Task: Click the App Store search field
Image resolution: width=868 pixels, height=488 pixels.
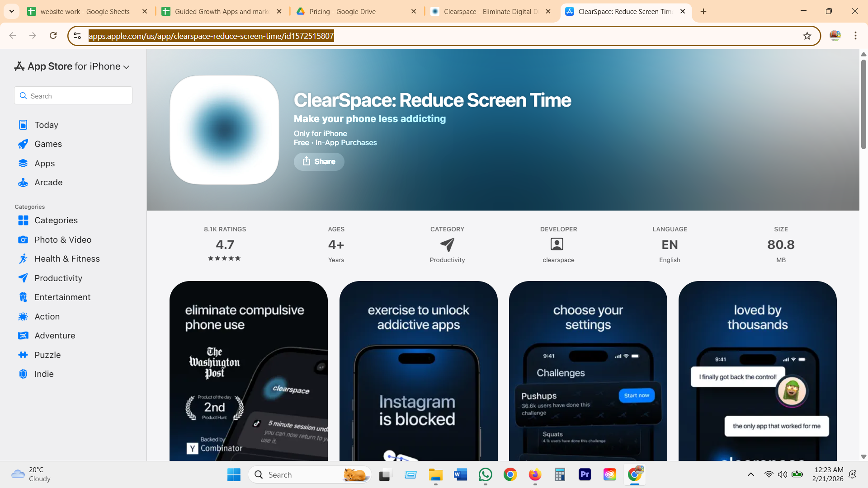Action: [73, 96]
